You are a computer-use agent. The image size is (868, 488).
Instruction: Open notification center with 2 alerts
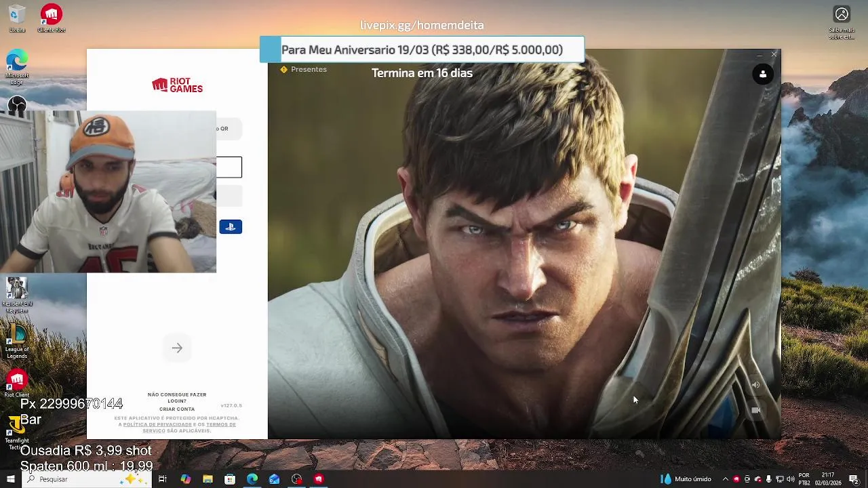pyautogui.click(x=854, y=479)
